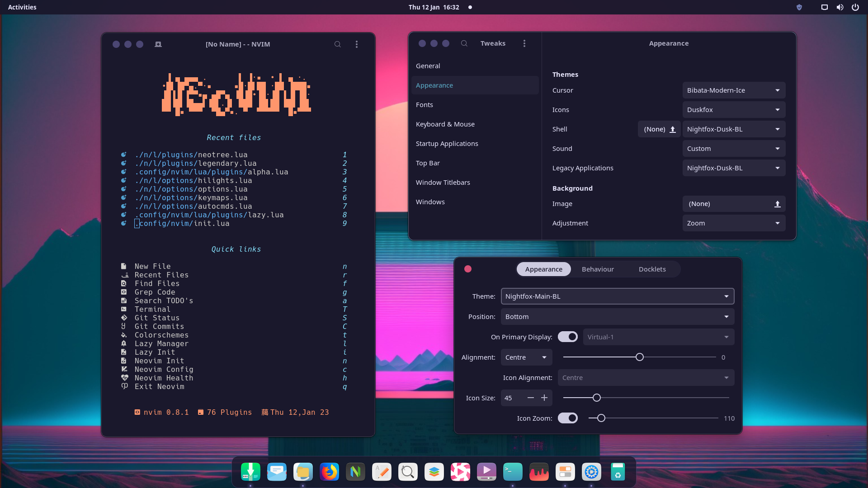Click the new tab icon in NVIM header

click(x=158, y=44)
